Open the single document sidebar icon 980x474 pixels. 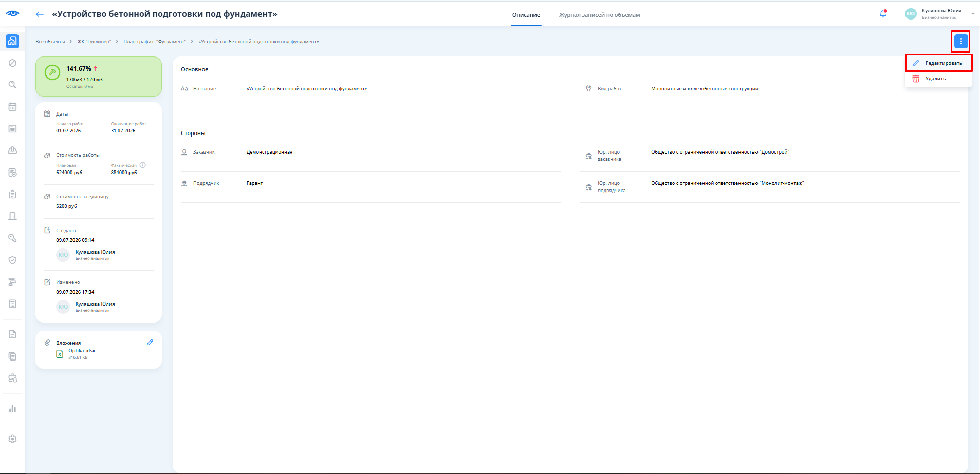(x=12, y=334)
